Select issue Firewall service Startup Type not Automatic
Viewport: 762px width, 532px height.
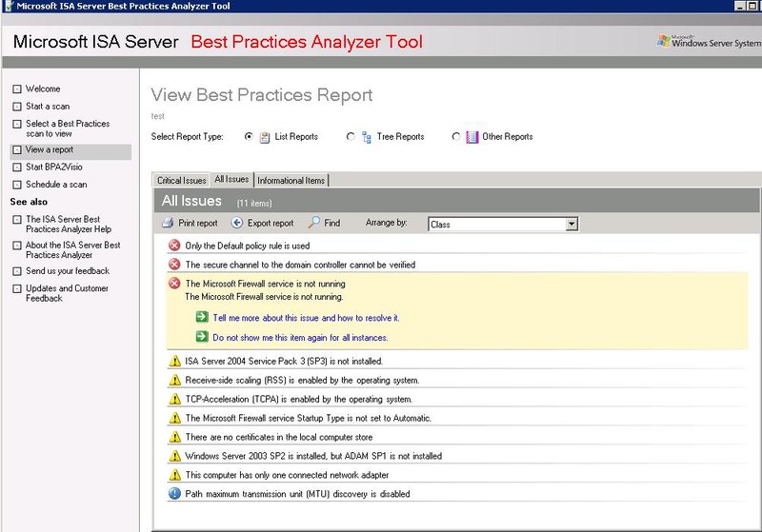click(308, 418)
